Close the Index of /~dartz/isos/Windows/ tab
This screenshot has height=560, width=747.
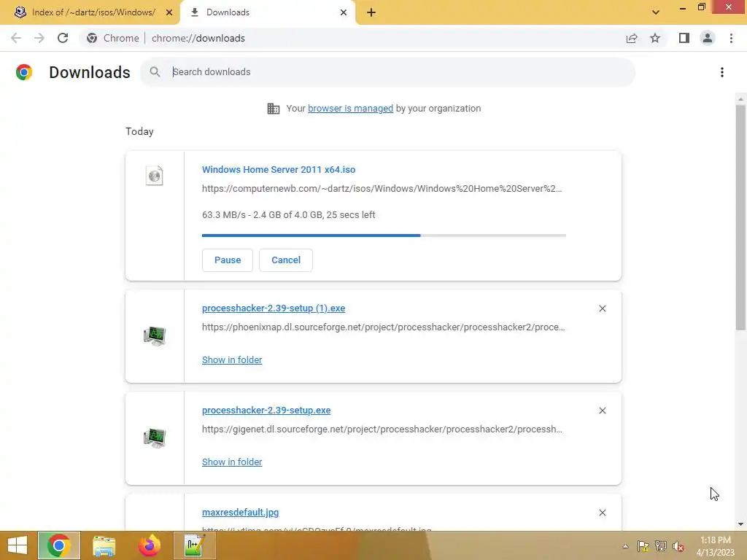point(169,12)
